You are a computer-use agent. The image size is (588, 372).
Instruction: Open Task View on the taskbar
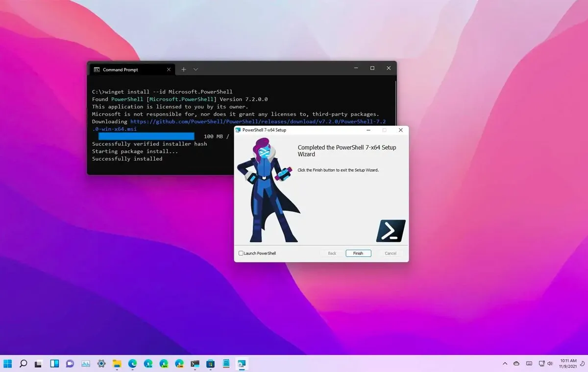pos(39,364)
